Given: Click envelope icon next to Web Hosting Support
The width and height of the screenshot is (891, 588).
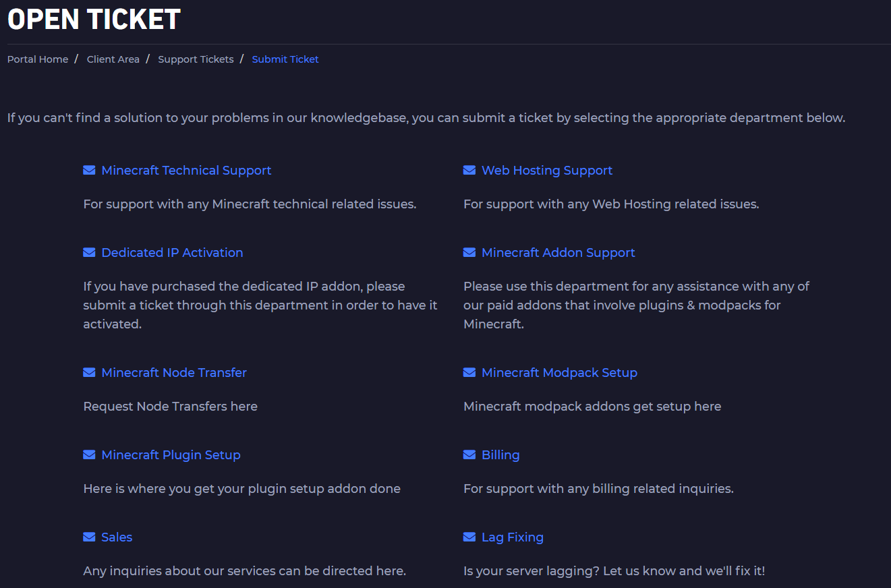Looking at the screenshot, I should (469, 171).
